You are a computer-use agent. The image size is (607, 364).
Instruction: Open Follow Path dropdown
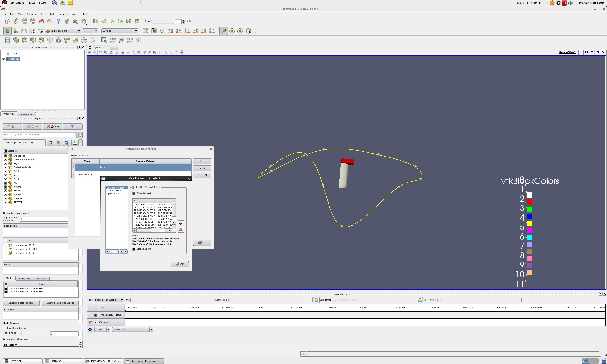coord(133,329)
